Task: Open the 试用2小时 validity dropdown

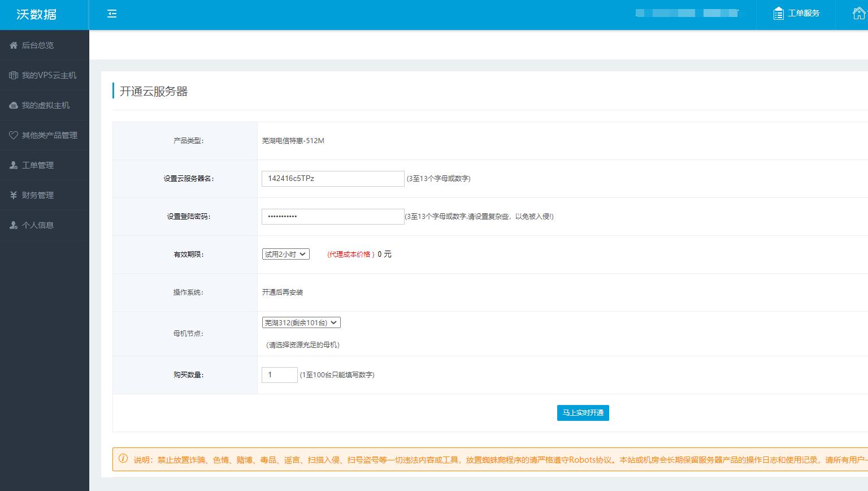Action: click(x=285, y=255)
